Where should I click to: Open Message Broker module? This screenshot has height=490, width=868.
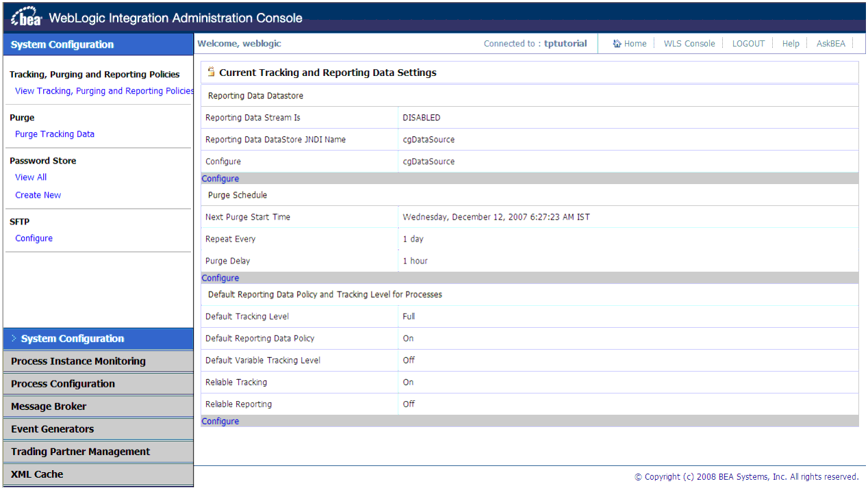99,407
